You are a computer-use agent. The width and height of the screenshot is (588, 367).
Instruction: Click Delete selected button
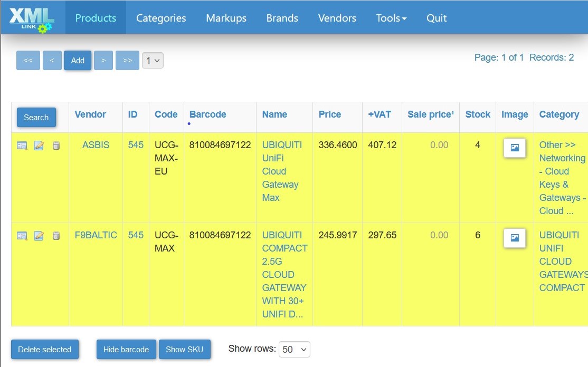pyautogui.click(x=45, y=350)
